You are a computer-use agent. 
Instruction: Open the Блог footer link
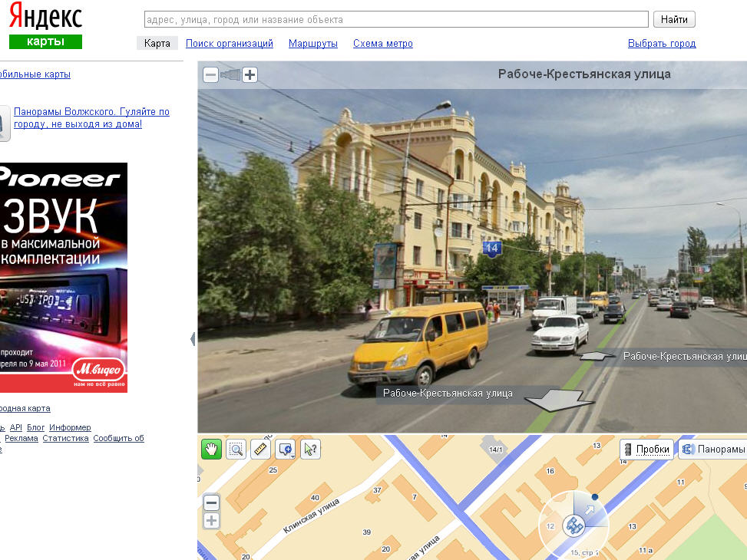36,427
